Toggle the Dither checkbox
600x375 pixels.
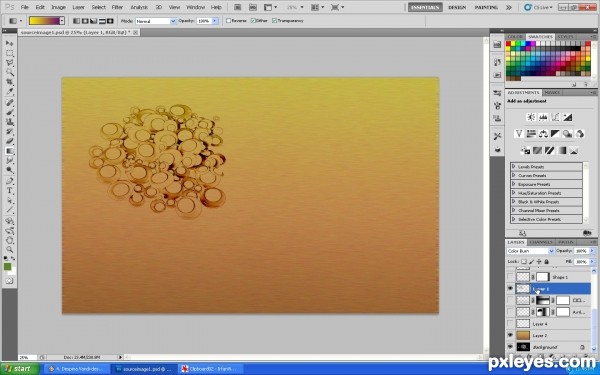pyautogui.click(x=253, y=21)
